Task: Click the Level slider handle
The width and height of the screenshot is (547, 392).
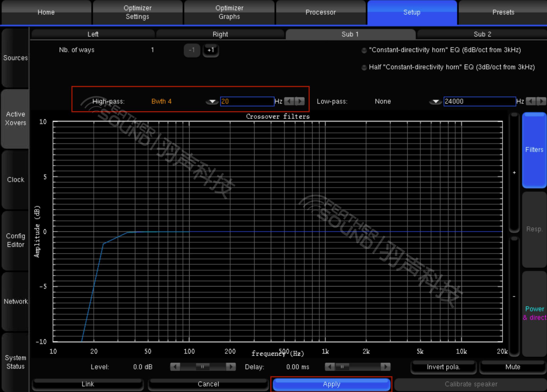Action: coord(203,367)
